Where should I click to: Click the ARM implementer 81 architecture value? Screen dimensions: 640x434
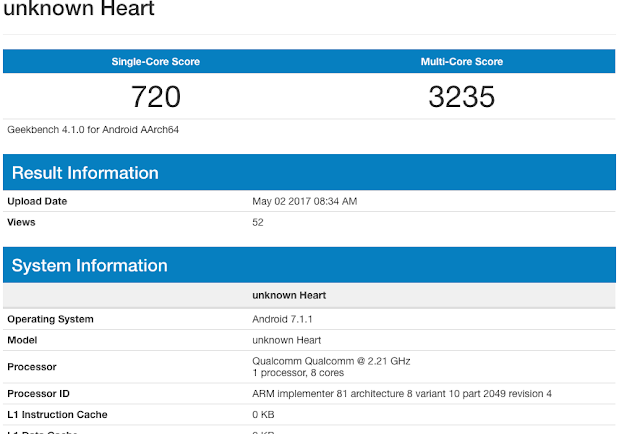point(402,394)
